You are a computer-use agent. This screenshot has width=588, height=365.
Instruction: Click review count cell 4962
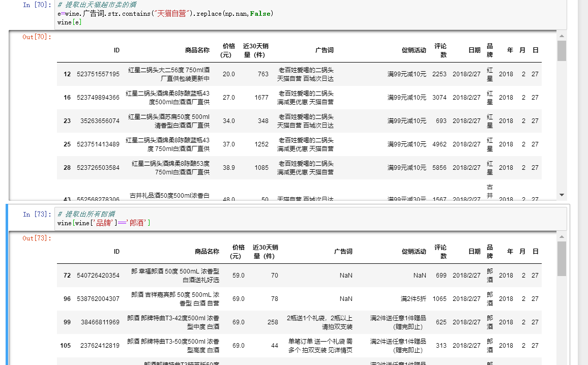tap(439, 144)
